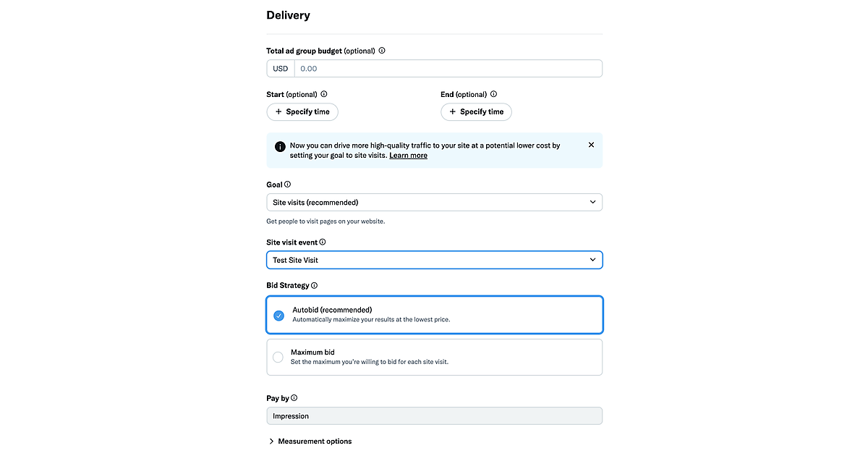The width and height of the screenshot is (868, 456).
Task: Click the disabled Pay by Impression field
Action: click(434, 416)
